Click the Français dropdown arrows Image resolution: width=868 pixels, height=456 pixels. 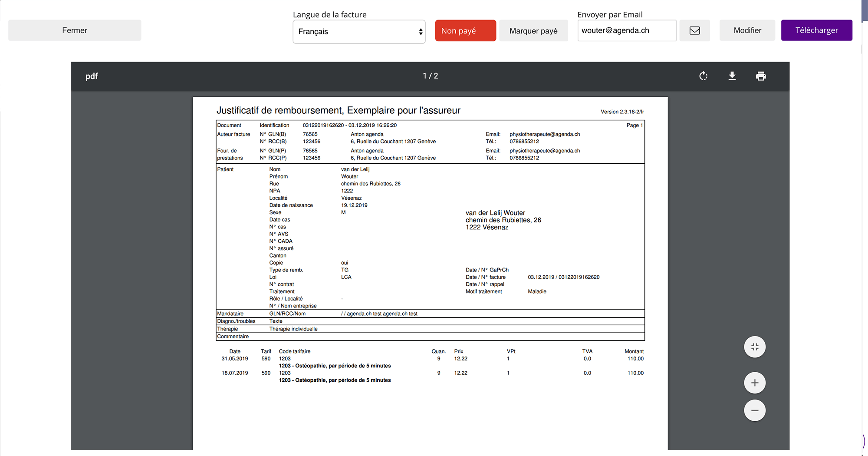tap(420, 32)
